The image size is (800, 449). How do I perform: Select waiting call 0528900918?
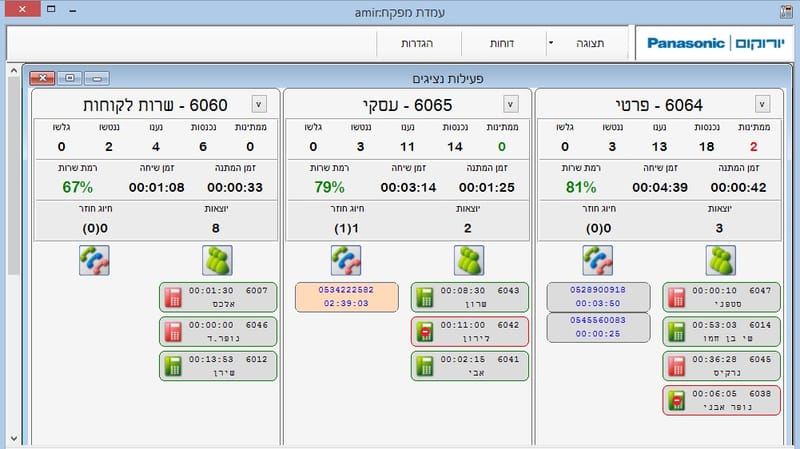click(598, 296)
